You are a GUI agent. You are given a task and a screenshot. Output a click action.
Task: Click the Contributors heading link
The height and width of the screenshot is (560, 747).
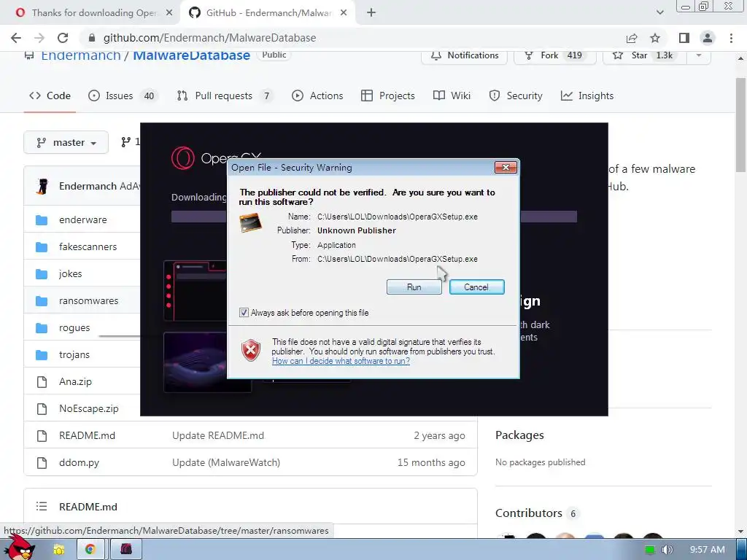point(529,513)
